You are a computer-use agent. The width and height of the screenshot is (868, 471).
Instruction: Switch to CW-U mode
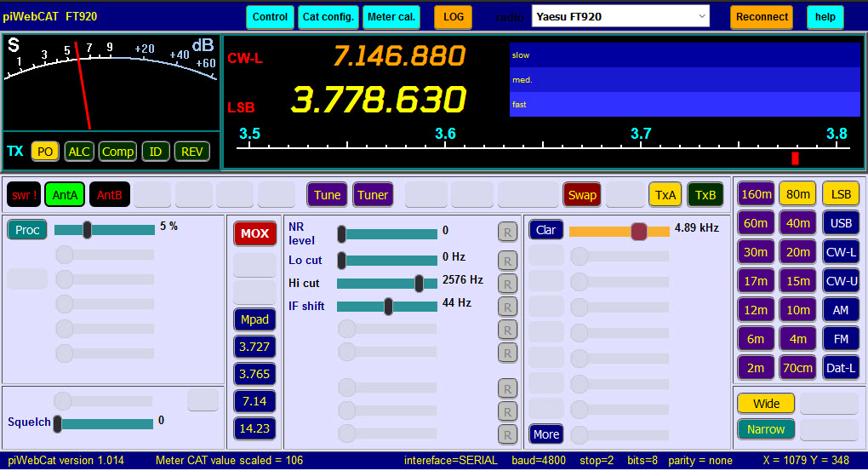pyautogui.click(x=841, y=281)
